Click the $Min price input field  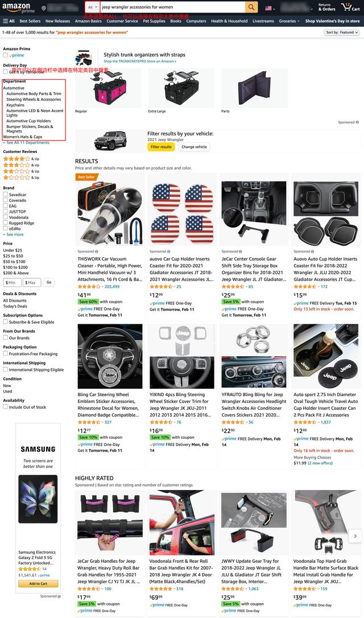point(12,283)
